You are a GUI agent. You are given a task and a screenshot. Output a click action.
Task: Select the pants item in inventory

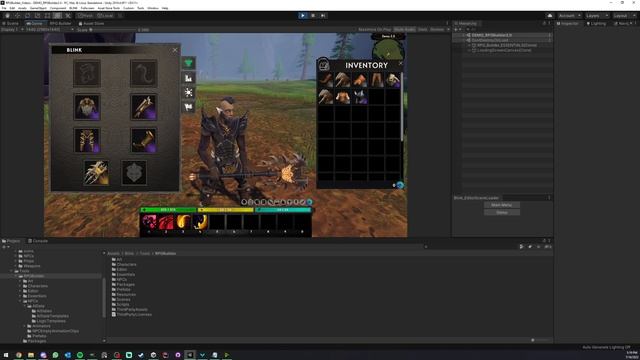coord(376,80)
